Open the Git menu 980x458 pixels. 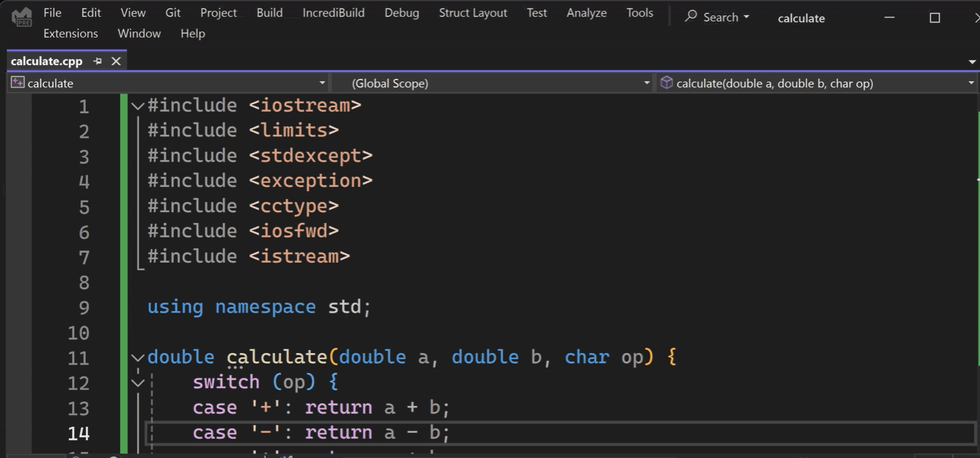173,13
